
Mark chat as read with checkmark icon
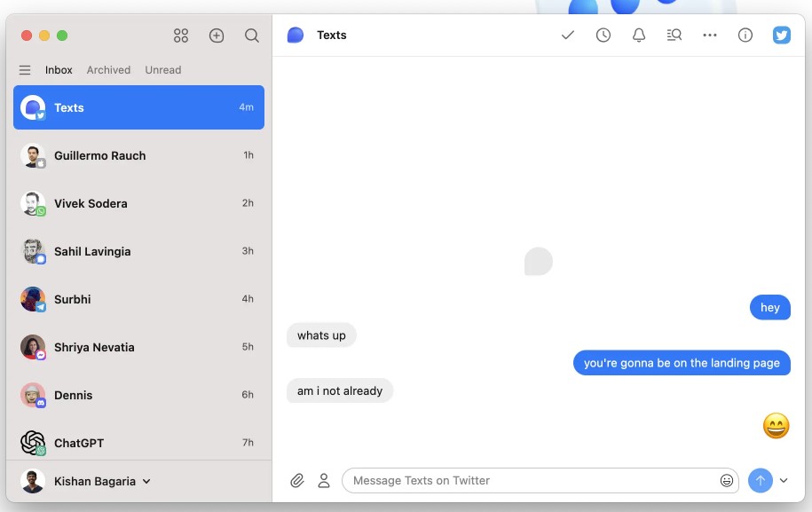pyautogui.click(x=568, y=35)
